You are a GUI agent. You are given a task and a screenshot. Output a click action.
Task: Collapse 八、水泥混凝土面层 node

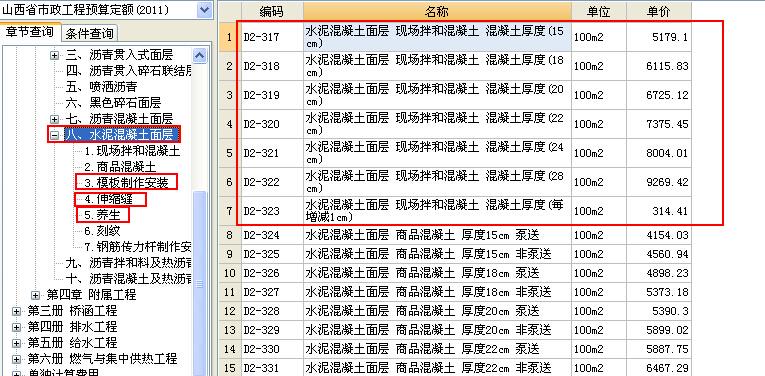pyautogui.click(x=55, y=135)
